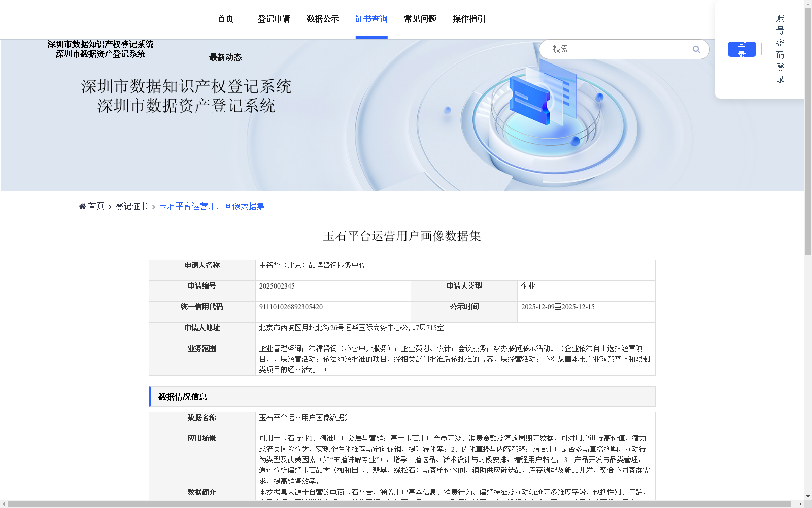This screenshot has width=812, height=508.
Task: Click the blue 登录 button
Action: 741,49
